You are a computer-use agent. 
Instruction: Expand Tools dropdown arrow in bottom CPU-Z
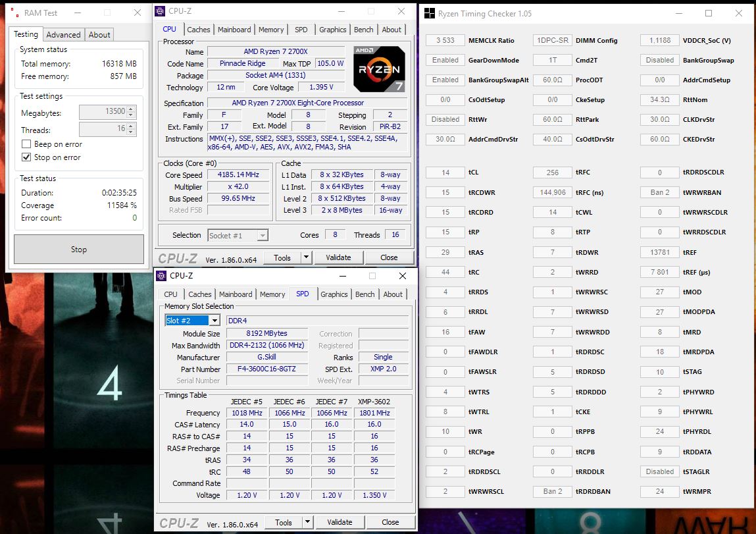pos(308,522)
